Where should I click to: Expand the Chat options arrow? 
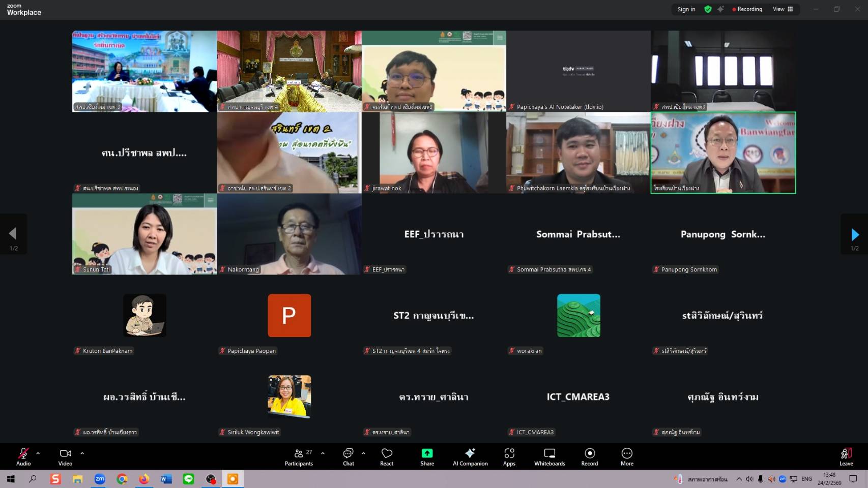[363, 453]
